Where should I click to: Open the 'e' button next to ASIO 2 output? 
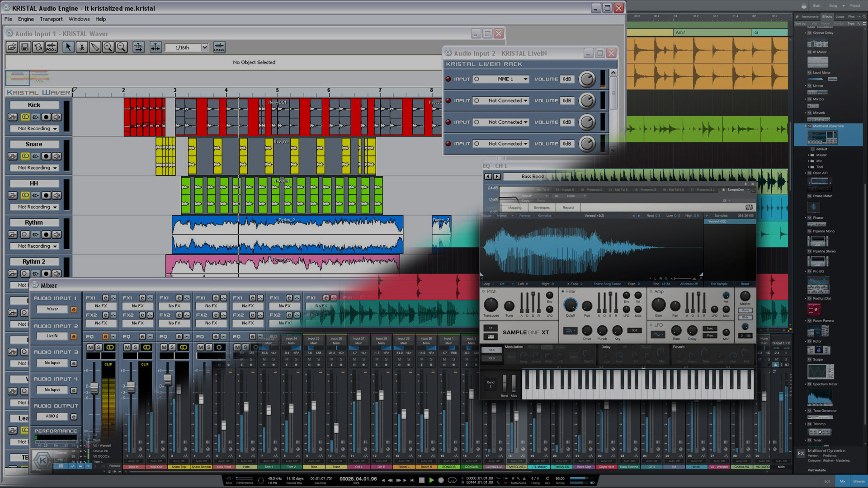[x=74, y=417]
